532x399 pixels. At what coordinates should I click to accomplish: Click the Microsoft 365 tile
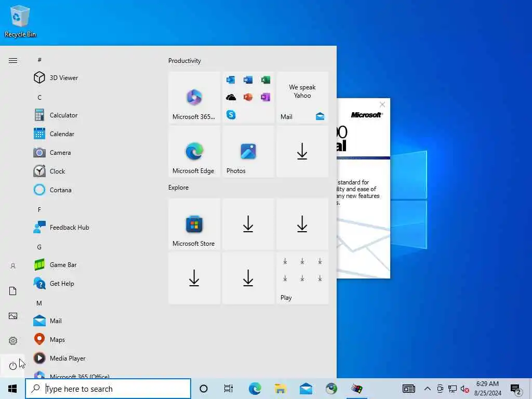click(194, 97)
